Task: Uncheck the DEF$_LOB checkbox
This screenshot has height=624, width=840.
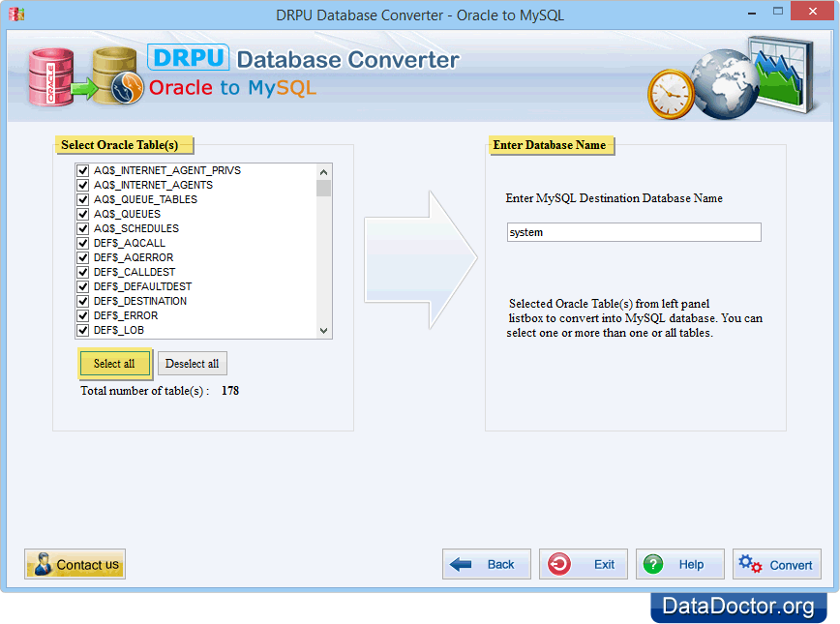Action: (x=82, y=329)
